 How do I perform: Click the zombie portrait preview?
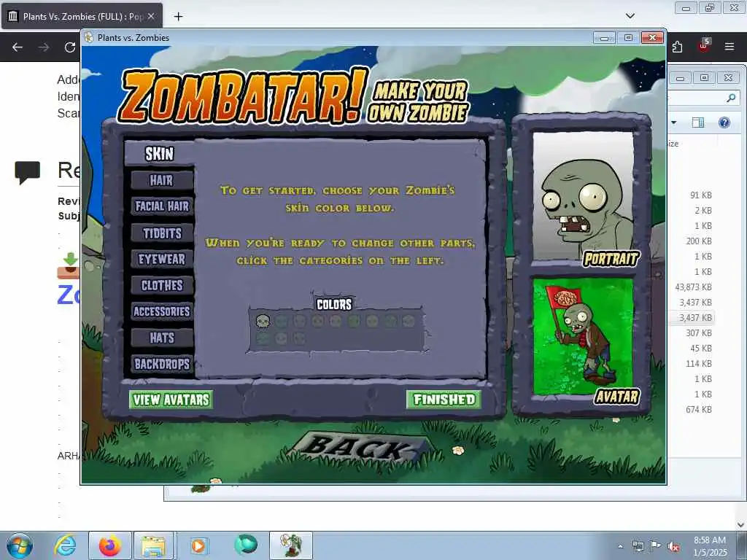[x=583, y=196]
